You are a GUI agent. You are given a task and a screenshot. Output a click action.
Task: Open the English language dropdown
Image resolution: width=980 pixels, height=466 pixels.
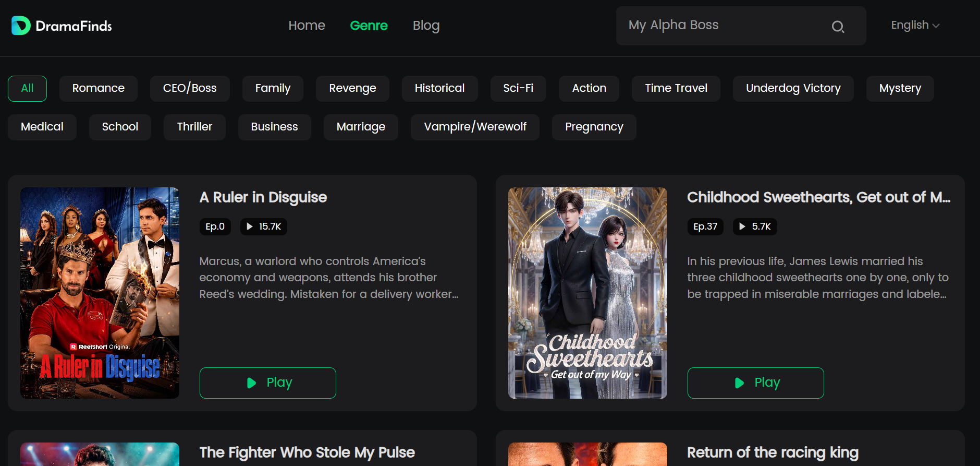tap(915, 25)
